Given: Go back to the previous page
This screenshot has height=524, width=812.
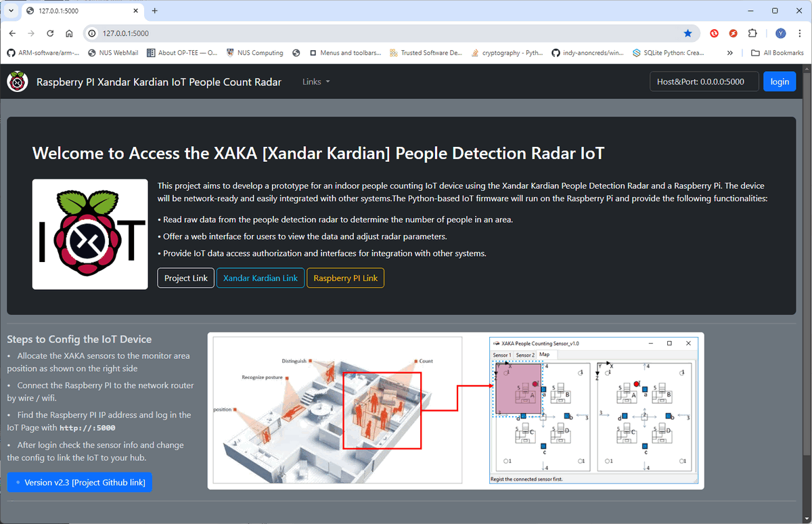Looking at the screenshot, I should tap(12, 33).
